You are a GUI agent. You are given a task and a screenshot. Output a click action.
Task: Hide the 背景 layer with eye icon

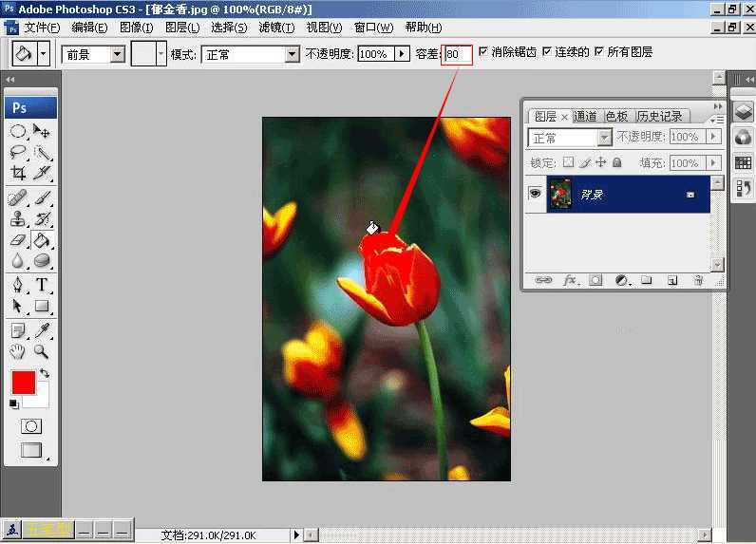535,194
